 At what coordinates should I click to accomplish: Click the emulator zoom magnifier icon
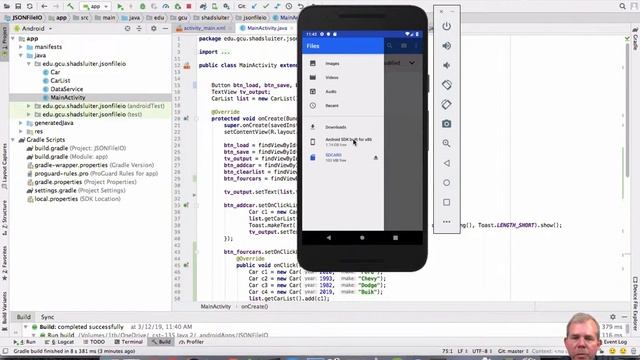pos(447,143)
